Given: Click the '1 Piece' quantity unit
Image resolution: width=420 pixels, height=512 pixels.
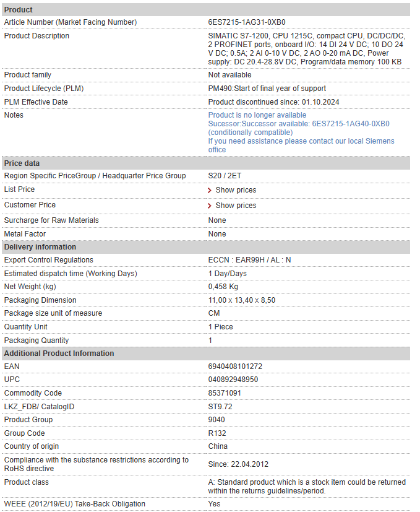Looking at the screenshot, I should (221, 327).
